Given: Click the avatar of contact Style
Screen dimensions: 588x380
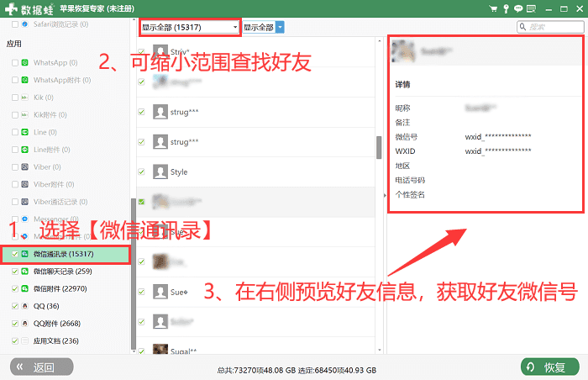Looking at the screenshot, I should [x=160, y=172].
